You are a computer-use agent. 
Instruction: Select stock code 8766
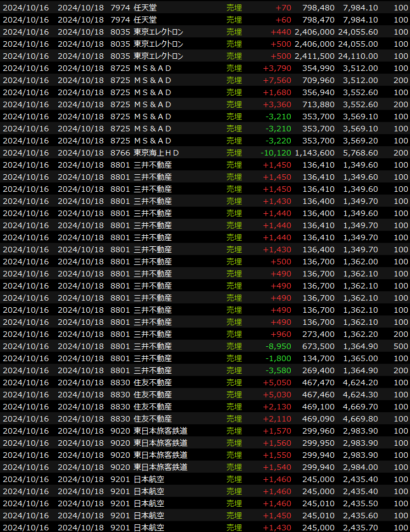point(120,153)
